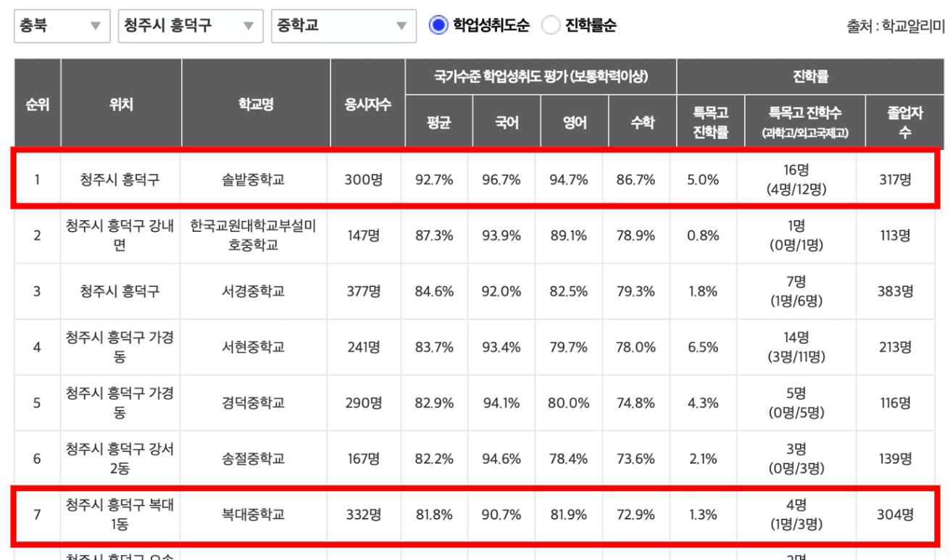Select 한국교원대학교부설미호중학교 school name
Image resolution: width=950 pixels, height=560 pixels.
coord(254,235)
